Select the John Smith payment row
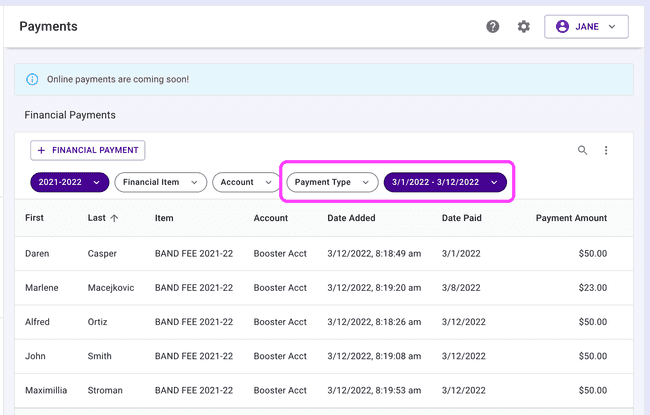Image resolution: width=650 pixels, height=415 pixels. click(325, 356)
